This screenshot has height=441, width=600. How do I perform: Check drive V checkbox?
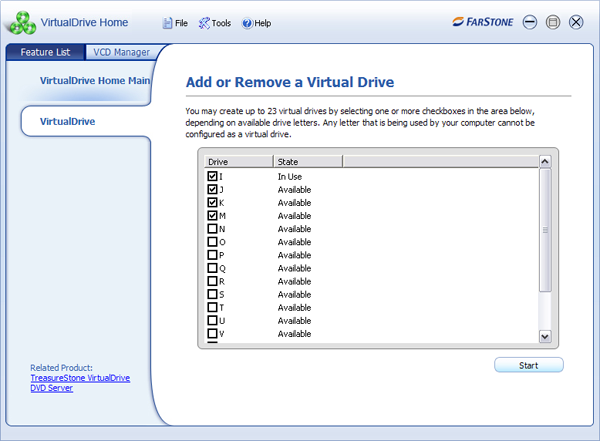tap(212, 333)
